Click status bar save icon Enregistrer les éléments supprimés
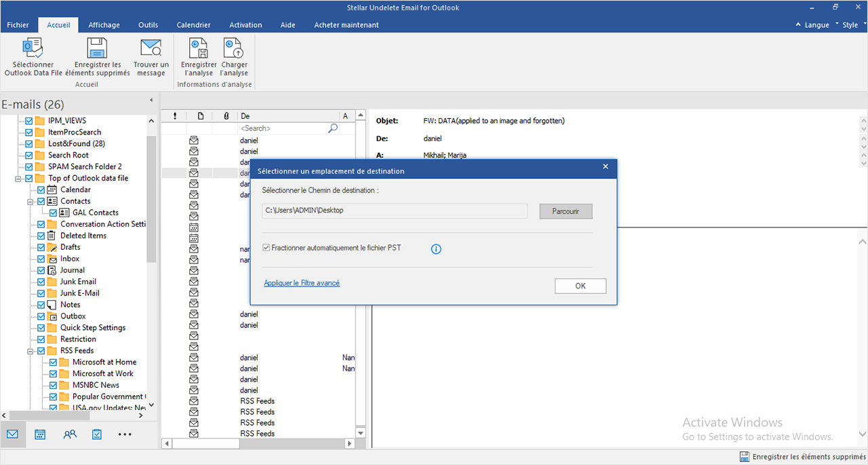This screenshot has height=465, width=868. (x=744, y=457)
